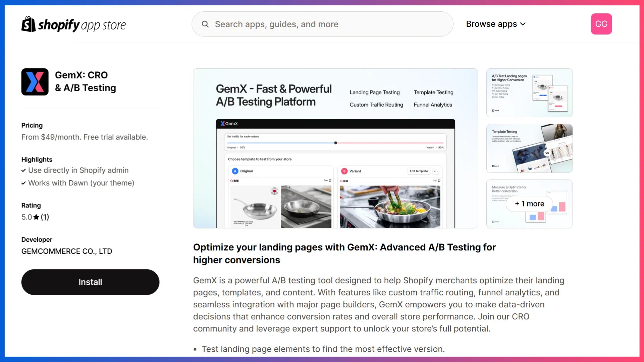
Task: Click the 'Test landing page elements' bullet
Action: tap(323, 349)
